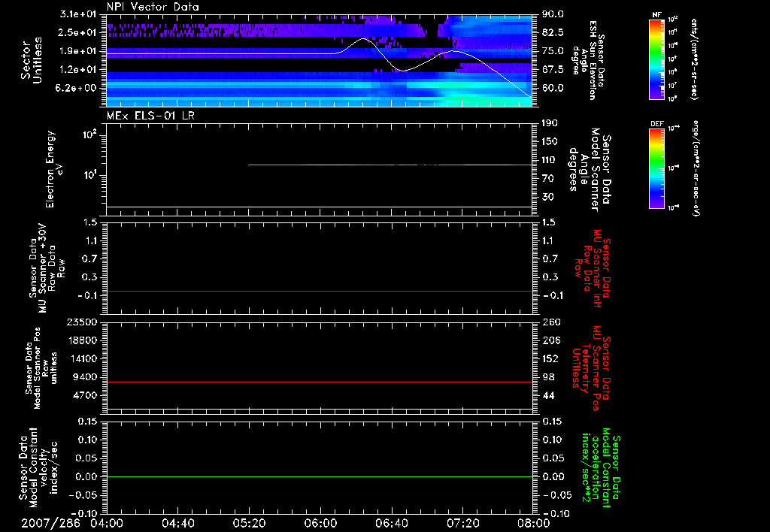Click the red 'MU Scanner Pos Telemetry' axis label
This screenshot has height=532, width=770.
pos(591,369)
